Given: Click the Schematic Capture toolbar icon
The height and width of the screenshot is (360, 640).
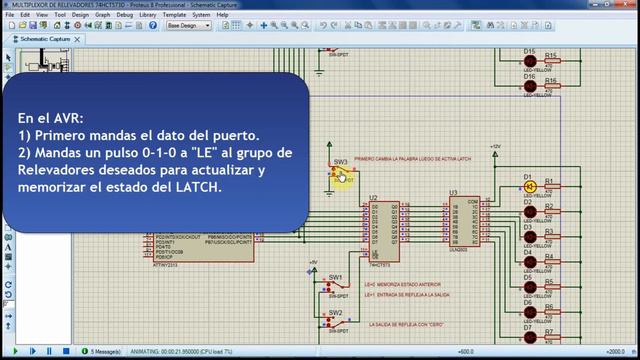Looking at the screenshot, I should pyautogui.click(x=67, y=25).
